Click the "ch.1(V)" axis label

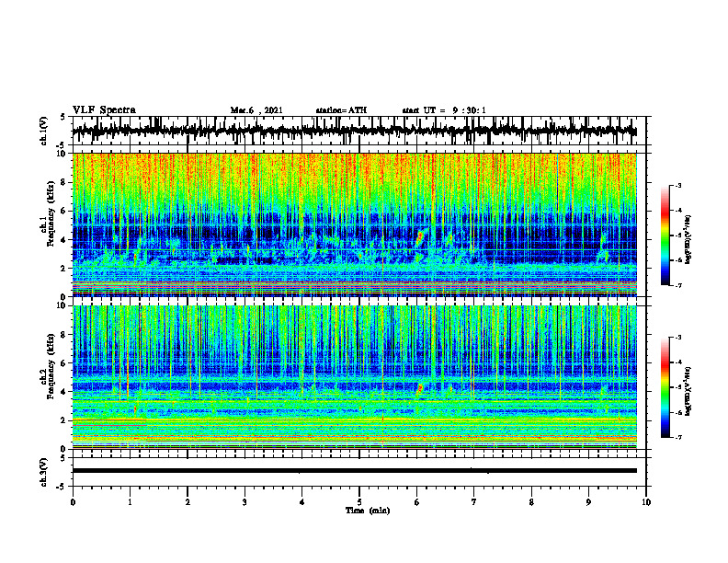[x=44, y=131]
